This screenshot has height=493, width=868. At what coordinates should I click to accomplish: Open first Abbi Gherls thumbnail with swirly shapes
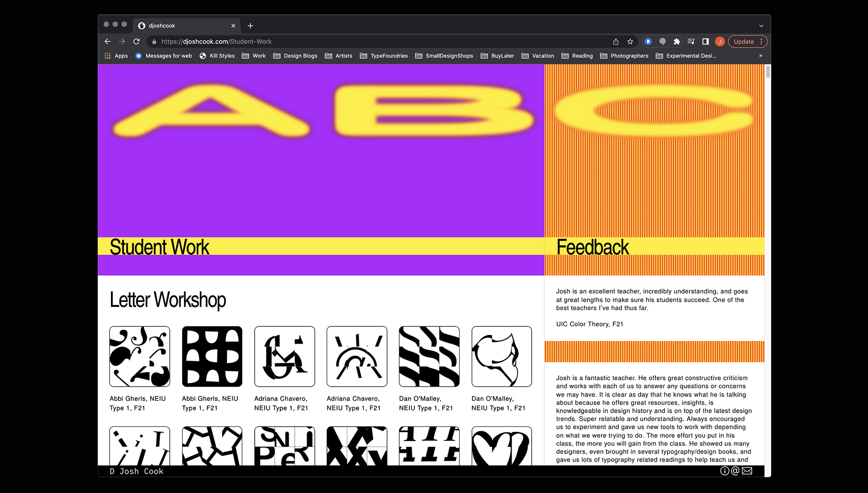[x=140, y=357]
